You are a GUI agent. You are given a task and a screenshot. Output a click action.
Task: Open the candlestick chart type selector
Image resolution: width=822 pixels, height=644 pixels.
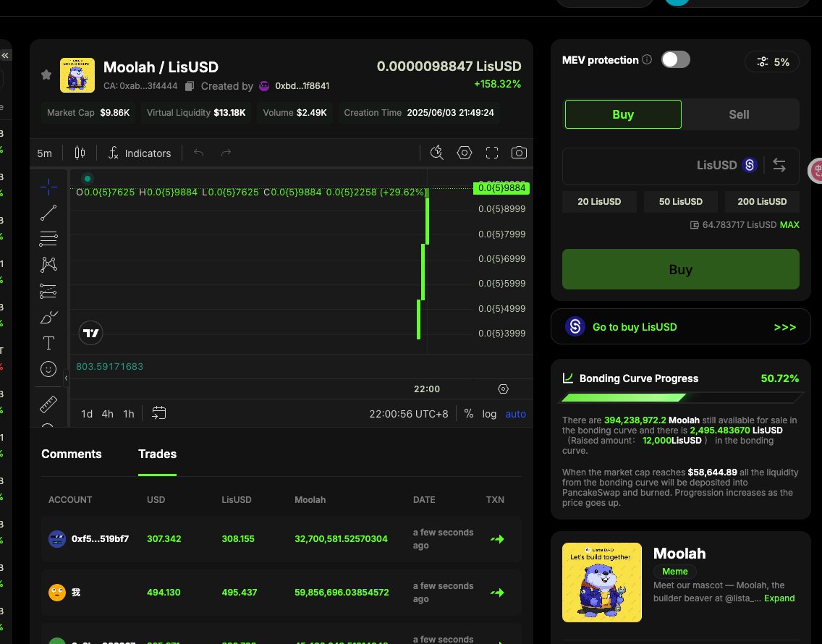[x=80, y=153]
